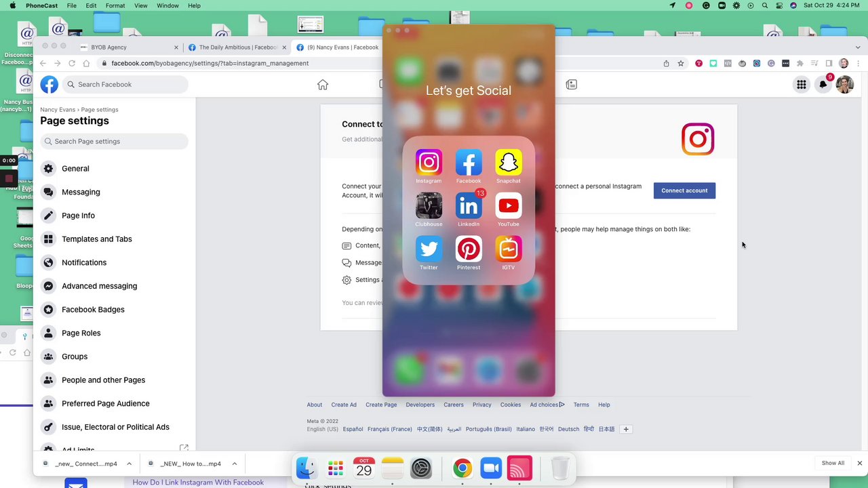Open Messaging page settings
Viewport: 868px width, 488px height.
tap(114, 192)
